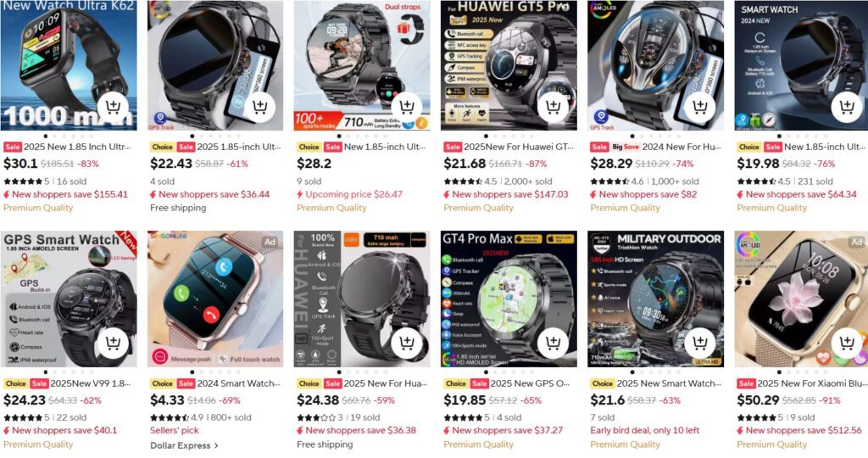The height and width of the screenshot is (458, 868).
Task: View the Military Outdoor watch image
Action: tap(655, 299)
